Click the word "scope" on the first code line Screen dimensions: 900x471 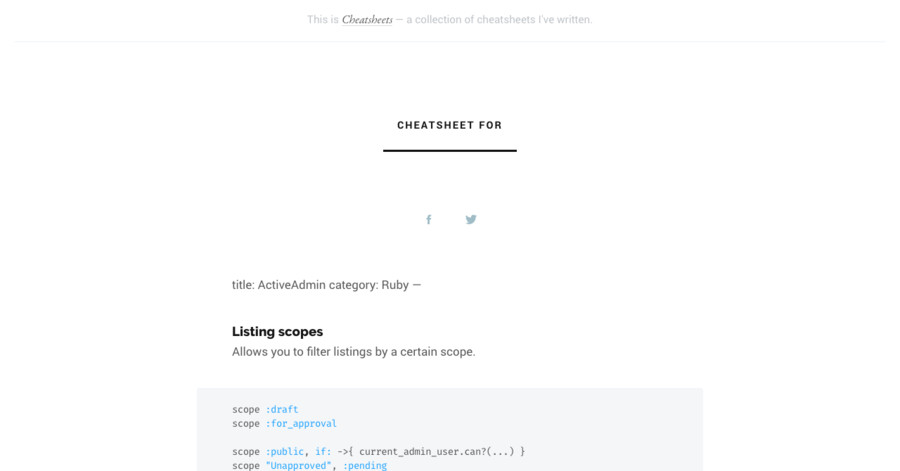click(x=246, y=409)
